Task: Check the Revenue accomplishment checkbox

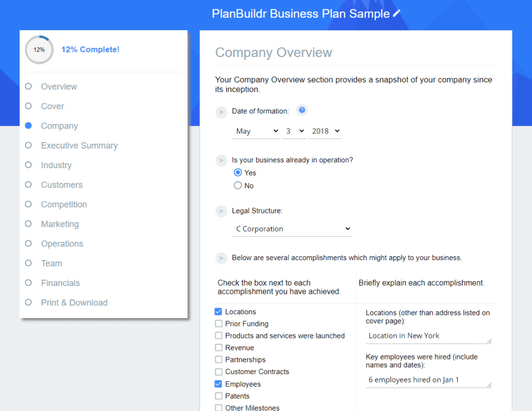Action: [218, 348]
